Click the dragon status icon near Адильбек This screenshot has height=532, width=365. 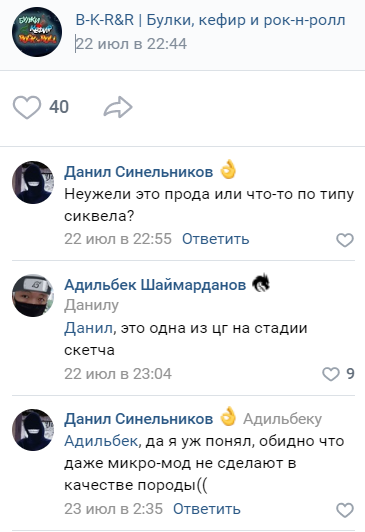(x=261, y=283)
